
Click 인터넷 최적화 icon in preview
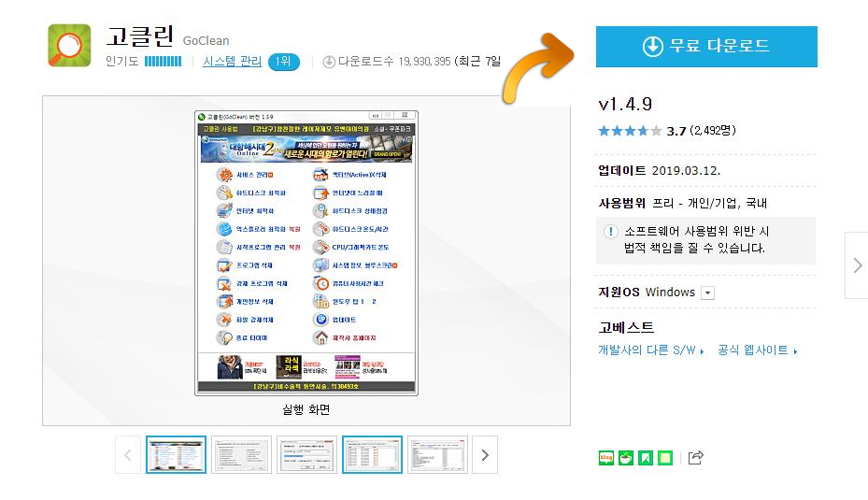coord(224,211)
